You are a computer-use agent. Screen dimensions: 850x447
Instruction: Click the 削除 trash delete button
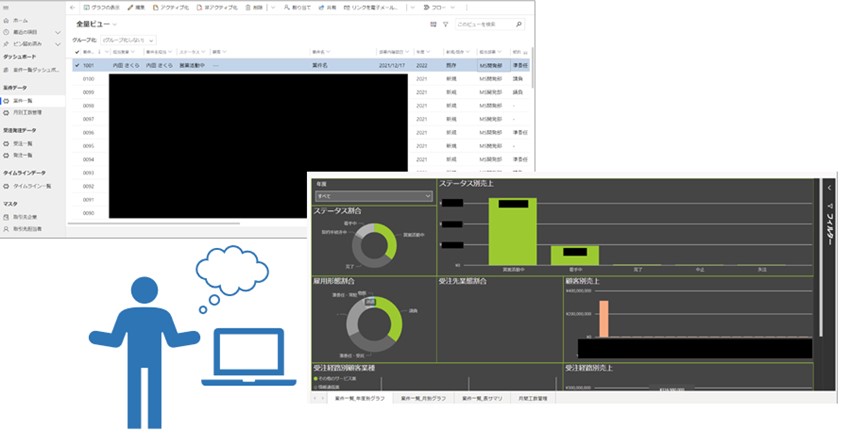(x=252, y=6)
